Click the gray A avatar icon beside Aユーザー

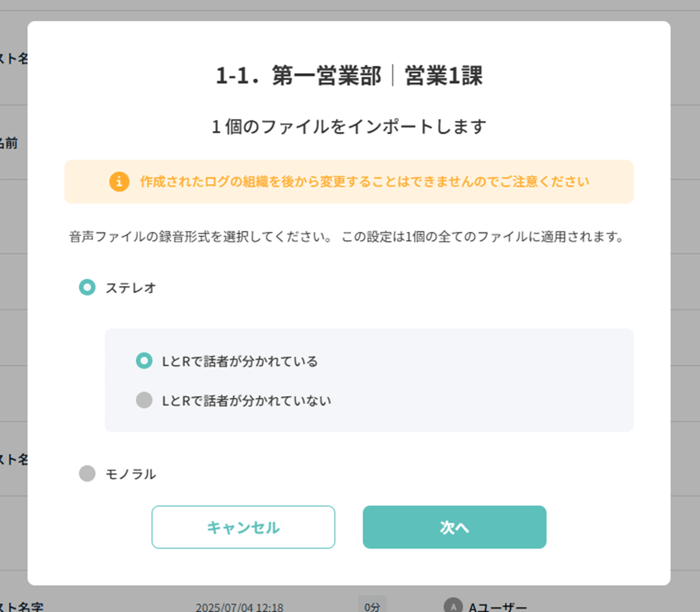(x=453, y=606)
